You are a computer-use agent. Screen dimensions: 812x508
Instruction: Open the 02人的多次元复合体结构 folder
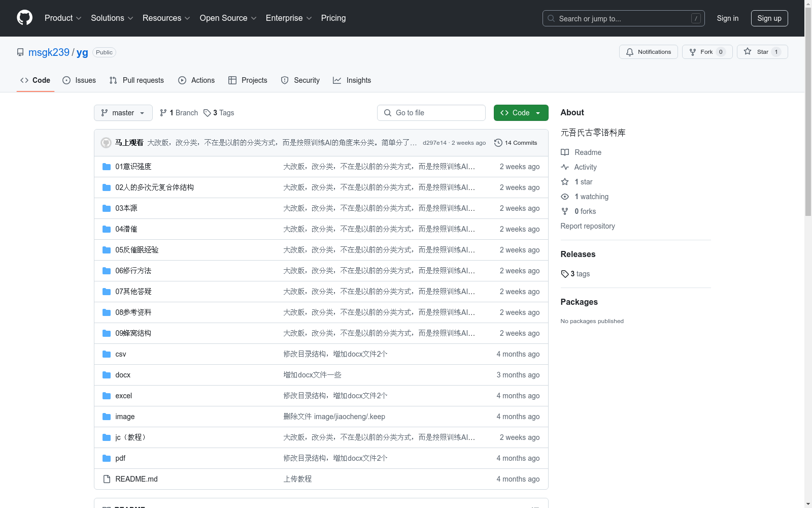154,187
